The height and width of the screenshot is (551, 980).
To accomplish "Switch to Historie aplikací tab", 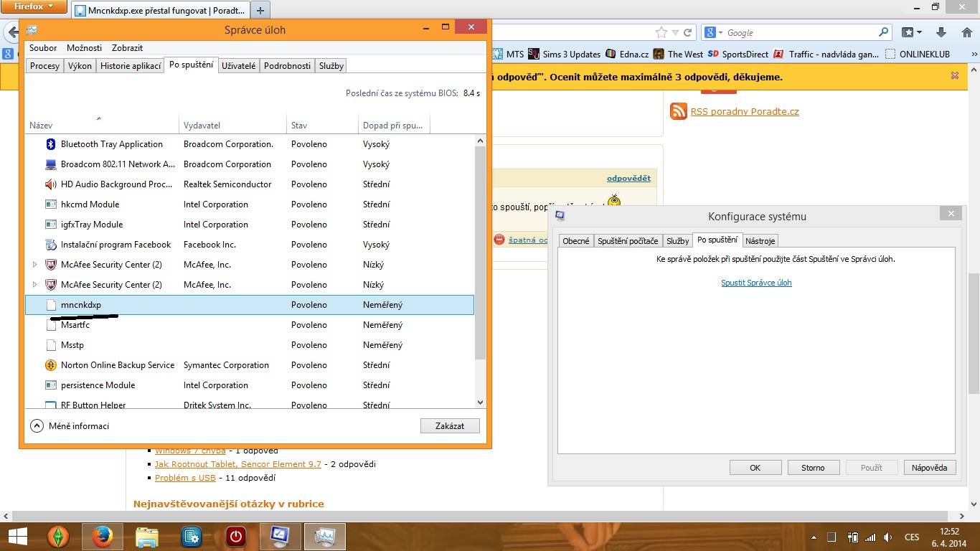I will 131,65.
